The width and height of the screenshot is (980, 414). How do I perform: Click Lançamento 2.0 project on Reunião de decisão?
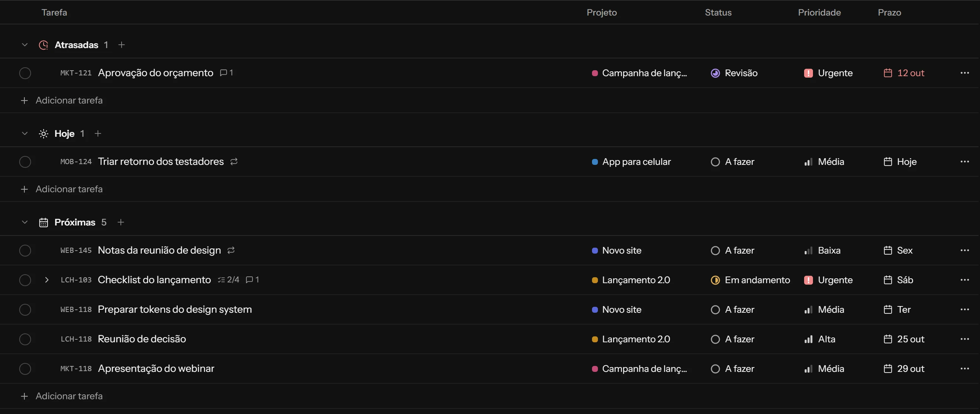[x=631, y=339]
